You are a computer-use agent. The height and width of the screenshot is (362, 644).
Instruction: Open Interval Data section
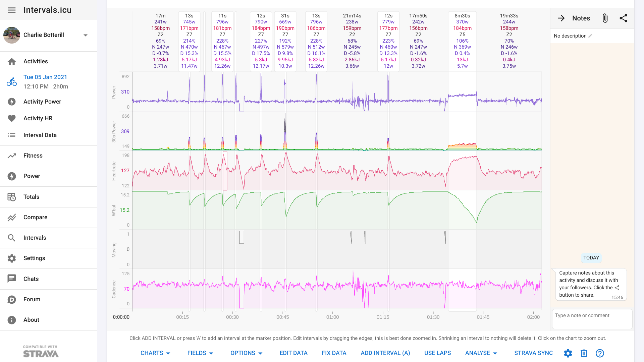tap(40, 135)
